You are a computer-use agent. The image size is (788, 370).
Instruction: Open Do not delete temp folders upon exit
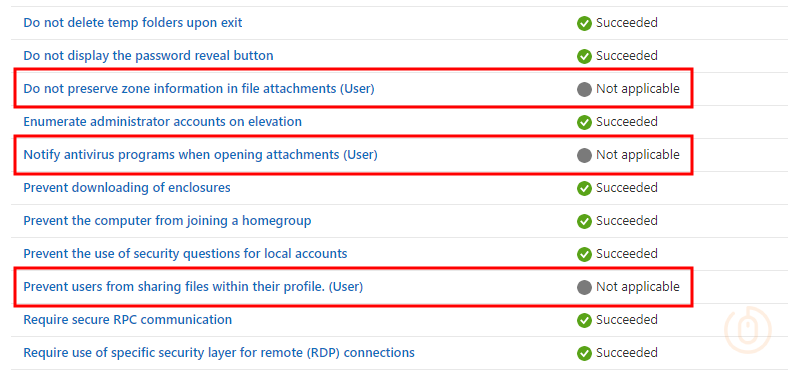click(133, 23)
